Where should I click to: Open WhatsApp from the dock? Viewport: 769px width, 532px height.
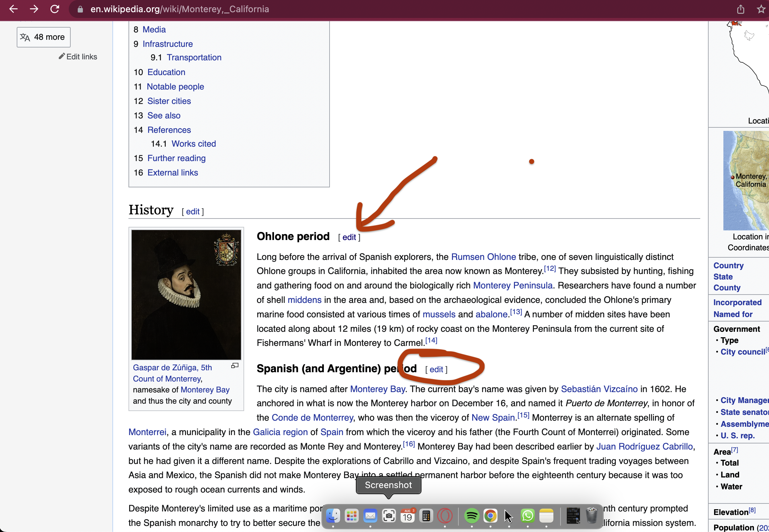tap(527, 516)
